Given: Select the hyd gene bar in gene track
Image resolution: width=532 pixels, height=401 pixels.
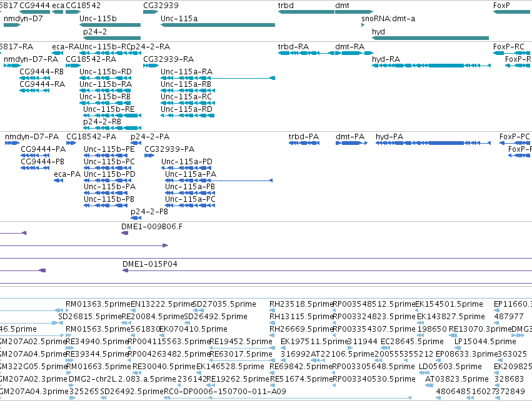Looking at the screenshot, I should tap(430, 38).
